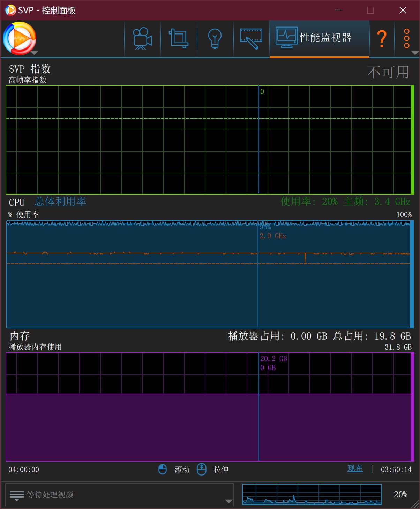Open the video profiles camera tab
The image size is (420, 509).
point(142,38)
